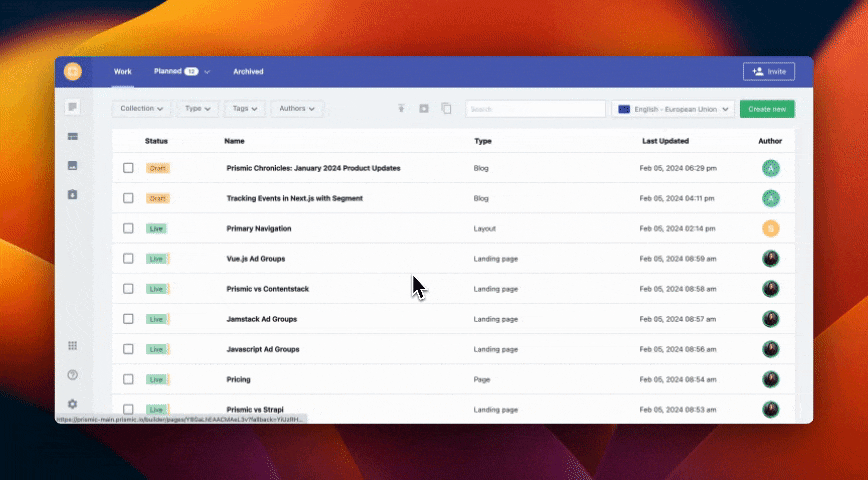Click author avatar for Prismic Chronicles row
868x480 pixels.
coord(771,168)
